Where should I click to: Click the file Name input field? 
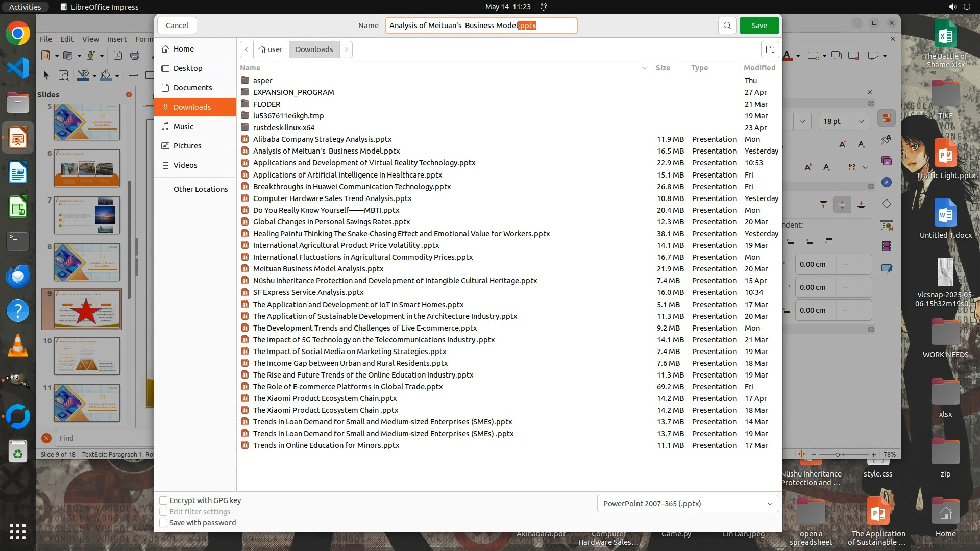pyautogui.click(x=481, y=26)
